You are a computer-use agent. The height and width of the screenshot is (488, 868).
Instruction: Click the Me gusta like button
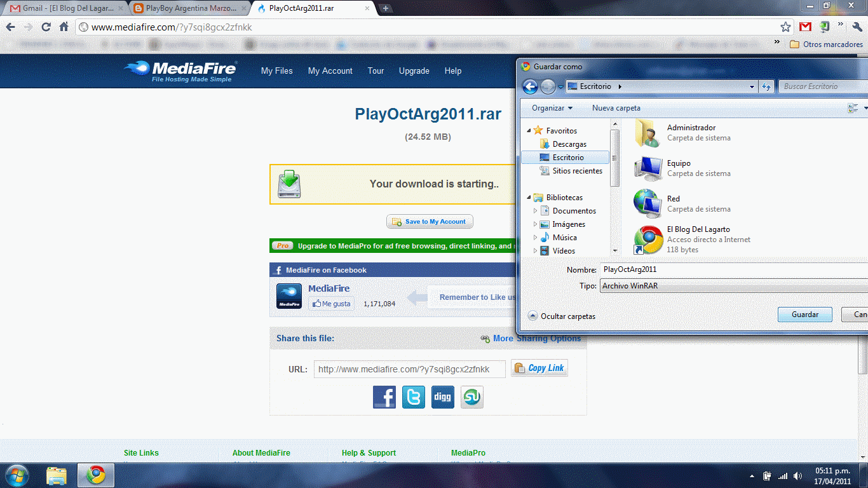(332, 304)
